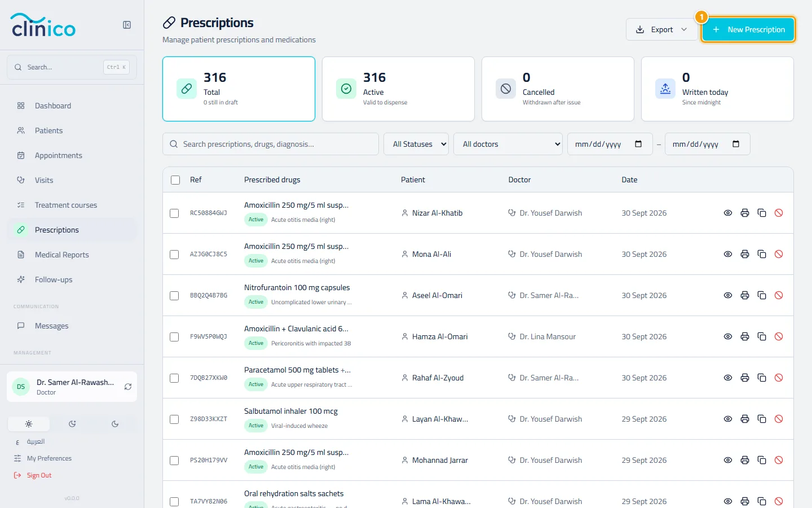Print Rahaf Al-Zyoud's prescription
Viewport: 812px width, 508px height.
745,378
